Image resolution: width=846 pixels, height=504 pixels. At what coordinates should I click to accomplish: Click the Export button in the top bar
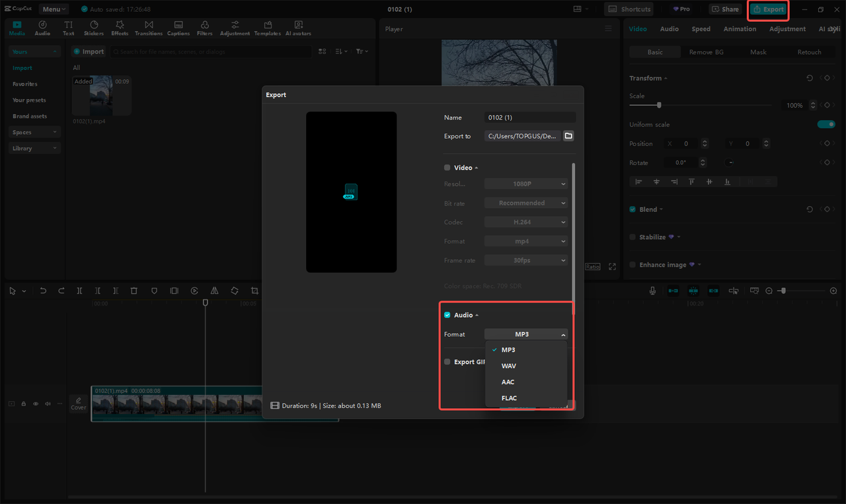[768, 9]
